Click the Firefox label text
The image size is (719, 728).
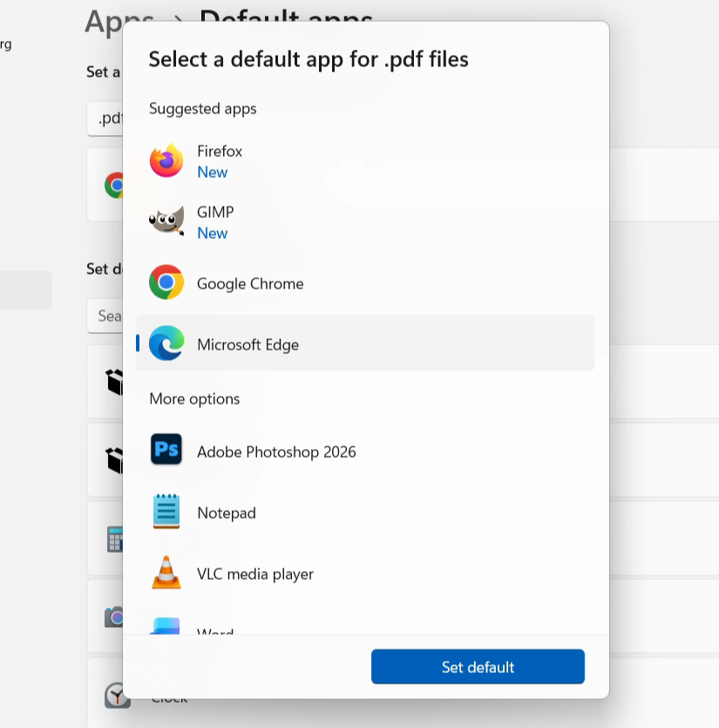(x=220, y=152)
